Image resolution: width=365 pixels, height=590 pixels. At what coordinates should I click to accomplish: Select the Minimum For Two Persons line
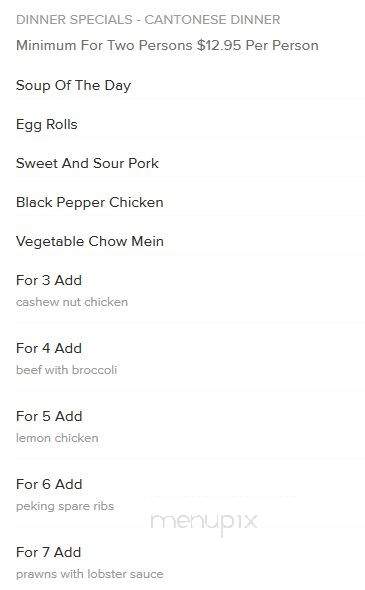(x=167, y=46)
